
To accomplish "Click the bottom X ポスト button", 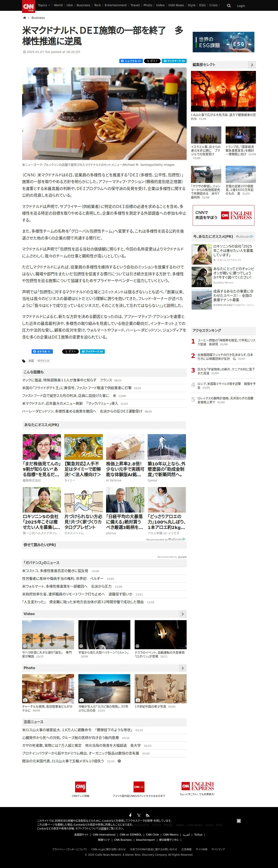I will click(x=71, y=352).
